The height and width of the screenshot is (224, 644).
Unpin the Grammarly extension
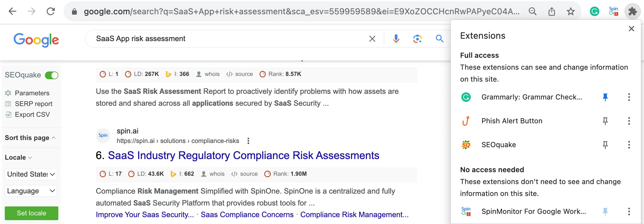click(x=606, y=97)
